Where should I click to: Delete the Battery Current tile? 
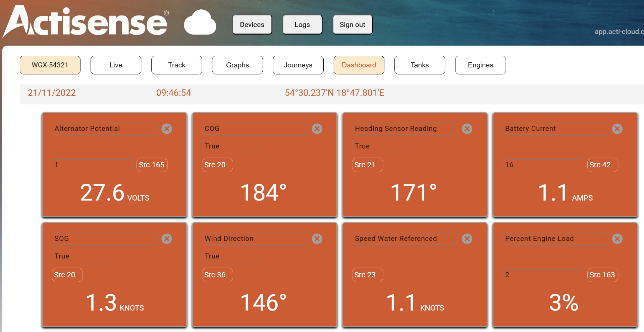click(x=617, y=129)
